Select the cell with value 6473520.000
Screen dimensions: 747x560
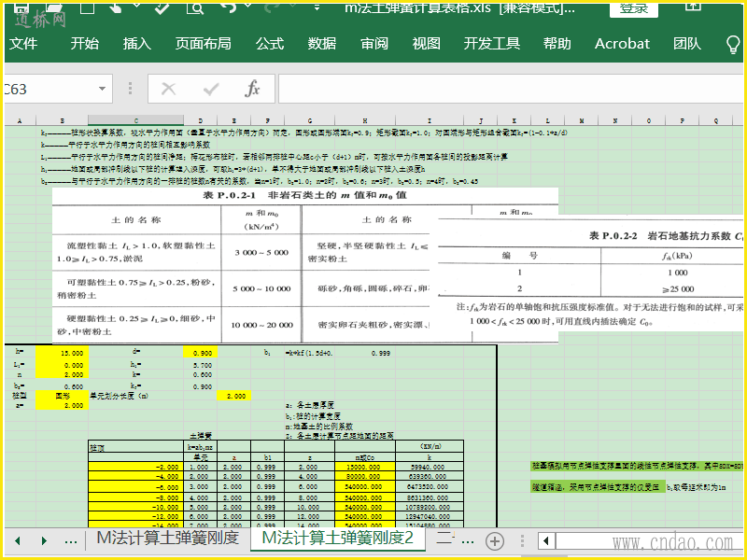point(430,486)
